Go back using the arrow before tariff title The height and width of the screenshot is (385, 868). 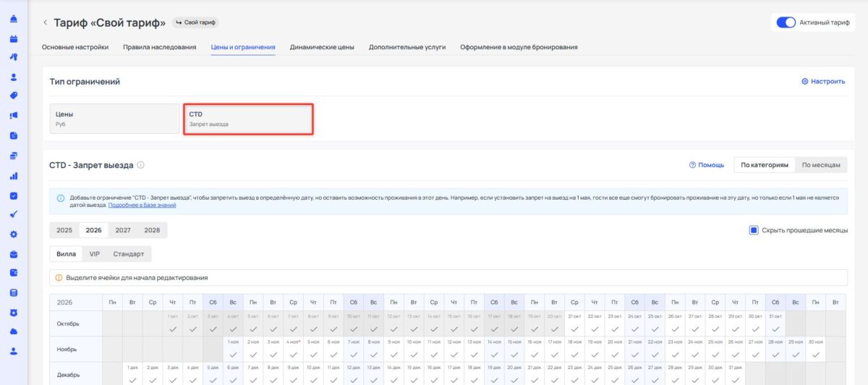tap(45, 22)
